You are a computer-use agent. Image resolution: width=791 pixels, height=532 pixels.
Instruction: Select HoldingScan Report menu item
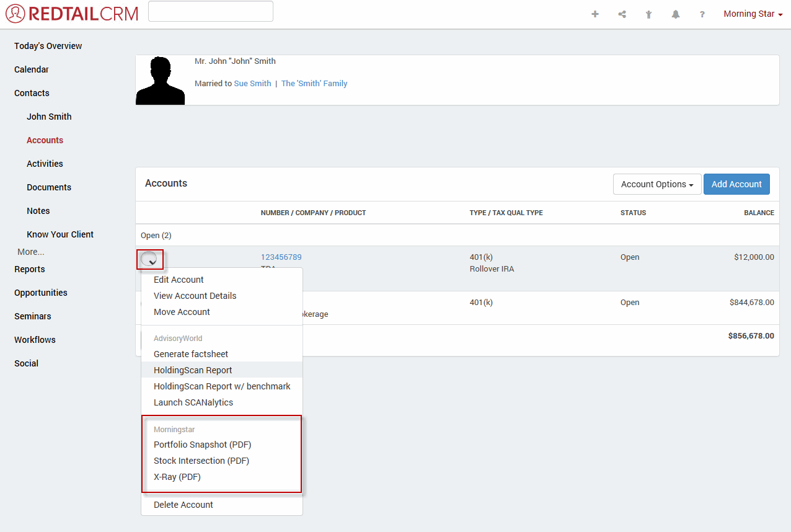click(x=193, y=370)
